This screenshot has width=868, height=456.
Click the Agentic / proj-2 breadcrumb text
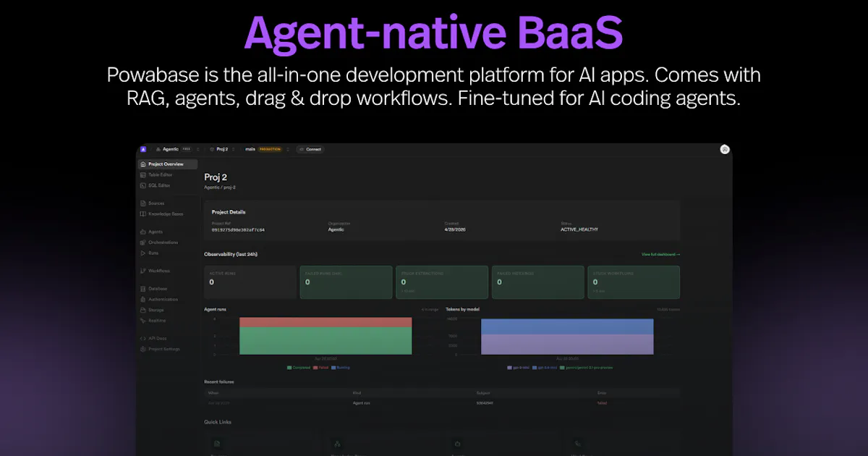click(x=220, y=187)
